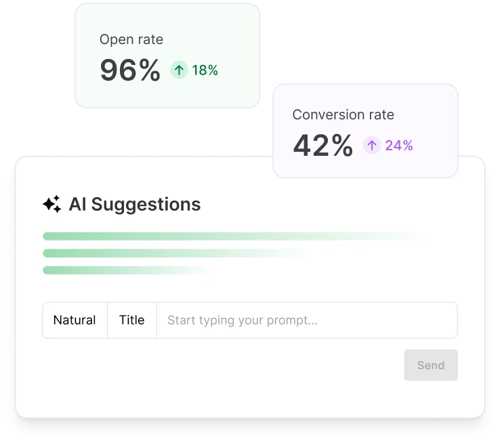Click the green up-arrow icon in Open rate

[x=179, y=70]
